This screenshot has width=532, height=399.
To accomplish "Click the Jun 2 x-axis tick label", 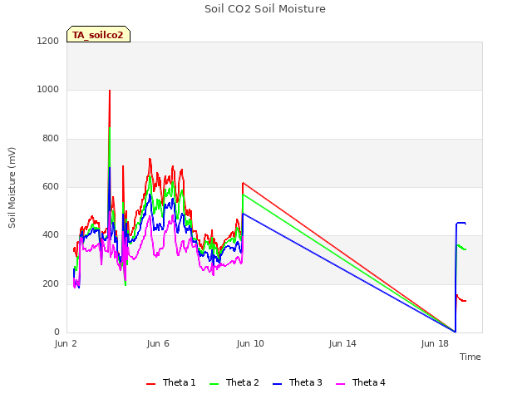I will click(x=66, y=343).
